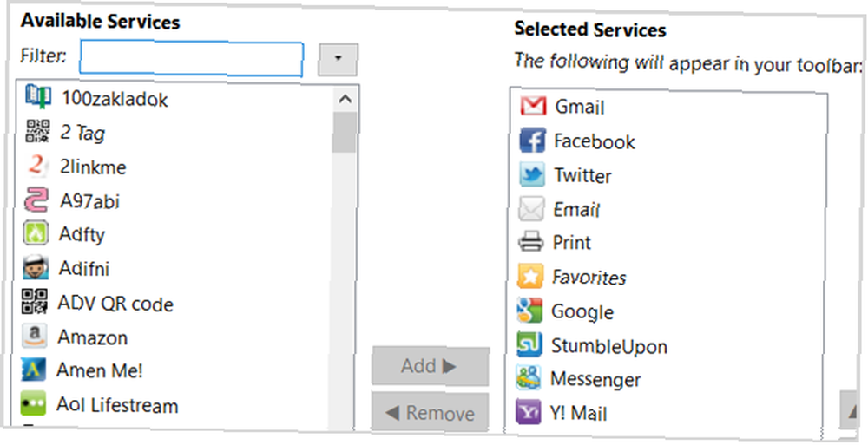The height and width of the screenshot is (445, 868).
Task: Click the Facebook icon in selected list
Action: (x=532, y=141)
